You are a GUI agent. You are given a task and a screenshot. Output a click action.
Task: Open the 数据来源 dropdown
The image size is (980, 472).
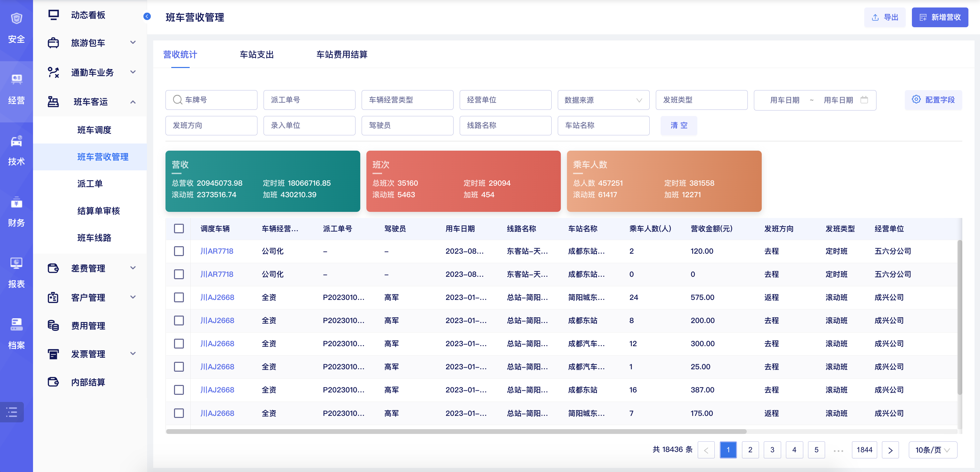[x=603, y=100]
